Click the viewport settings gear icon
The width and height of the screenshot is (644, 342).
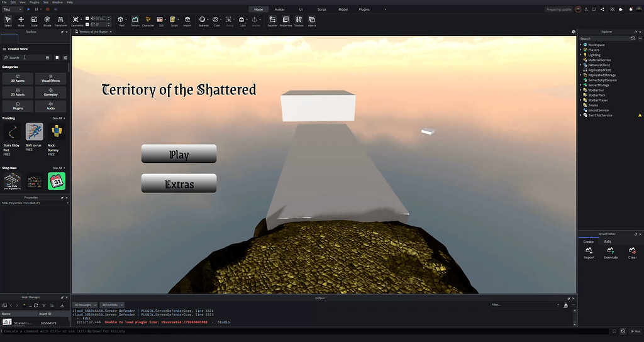(x=574, y=31)
